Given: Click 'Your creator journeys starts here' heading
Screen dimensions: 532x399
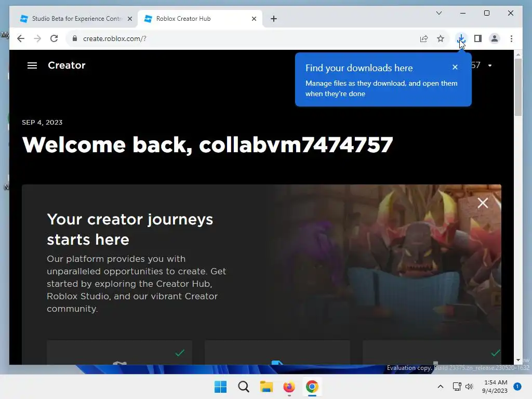Looking at the screenshot, I should pos(130,229).
